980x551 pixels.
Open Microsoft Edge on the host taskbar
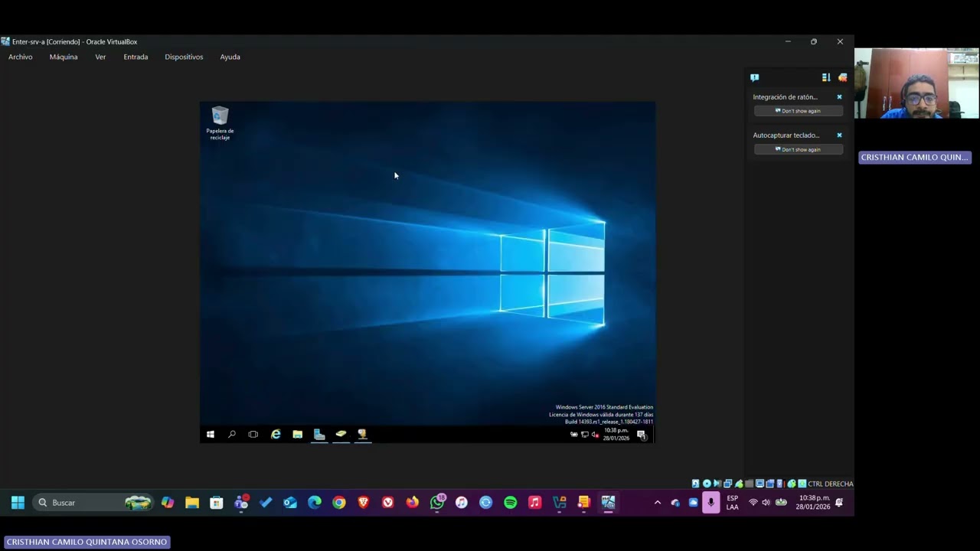point(315,503)
